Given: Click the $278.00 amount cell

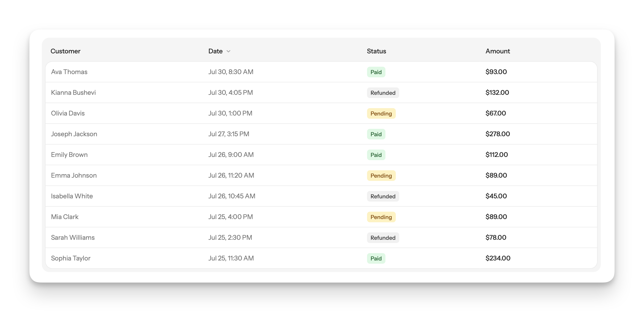Looking at the screenshot, I should 498,134.
